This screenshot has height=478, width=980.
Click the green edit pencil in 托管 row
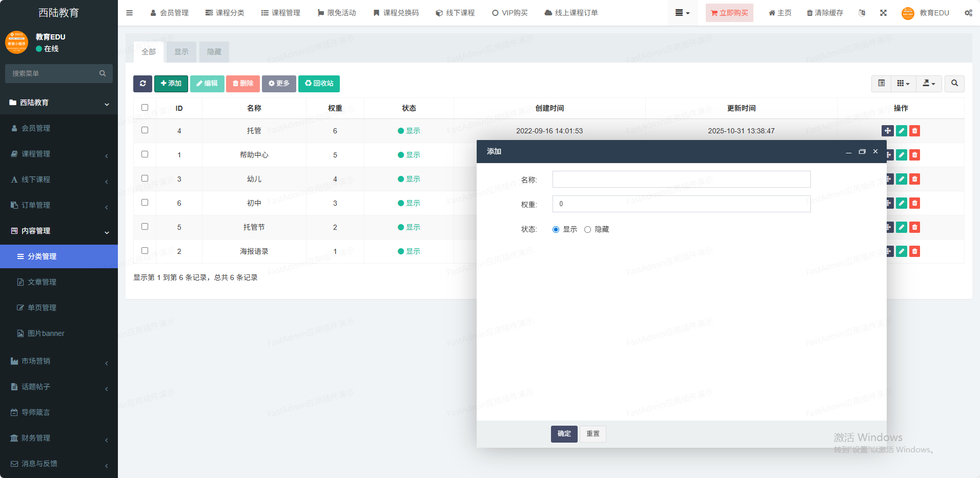coord(901,131)
